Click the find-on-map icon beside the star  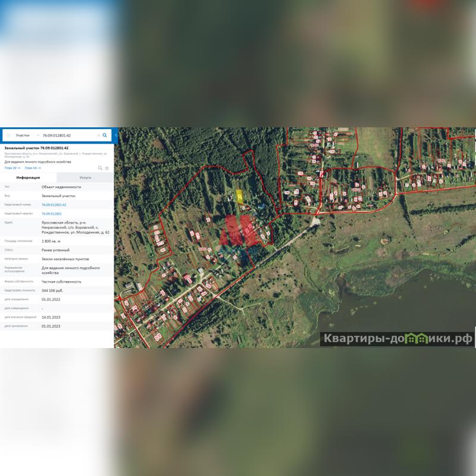pyautogui.click(x=100, y=168)
